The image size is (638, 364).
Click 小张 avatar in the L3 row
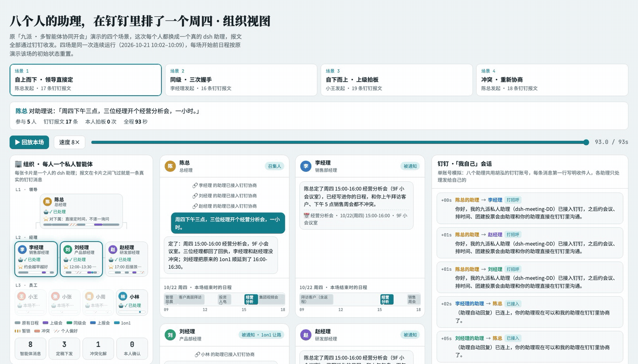click(x=55, y=297)
